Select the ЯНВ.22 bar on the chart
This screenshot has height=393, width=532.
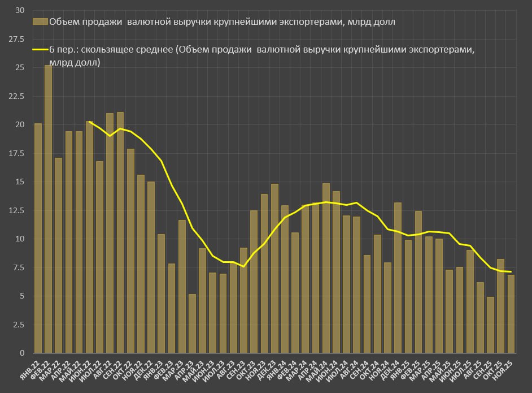click(x=37, y=237)
